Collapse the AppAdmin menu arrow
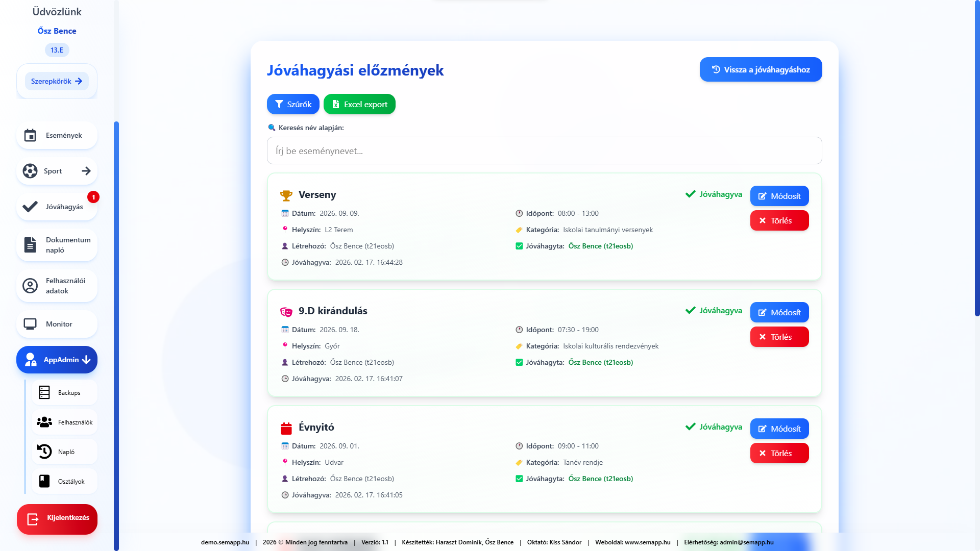The height and width of the screenshot is (551, 980). [x=86, y=360]
